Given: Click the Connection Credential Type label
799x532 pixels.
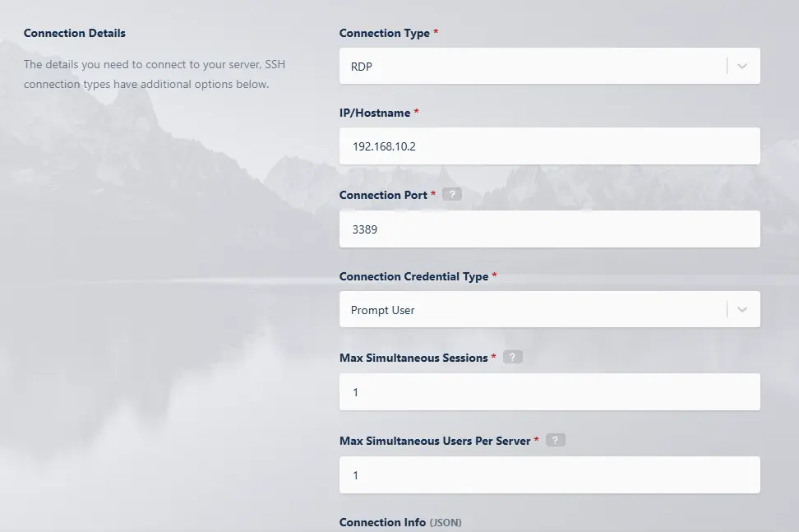Looking at the screenshot, I should pos(413,276).
